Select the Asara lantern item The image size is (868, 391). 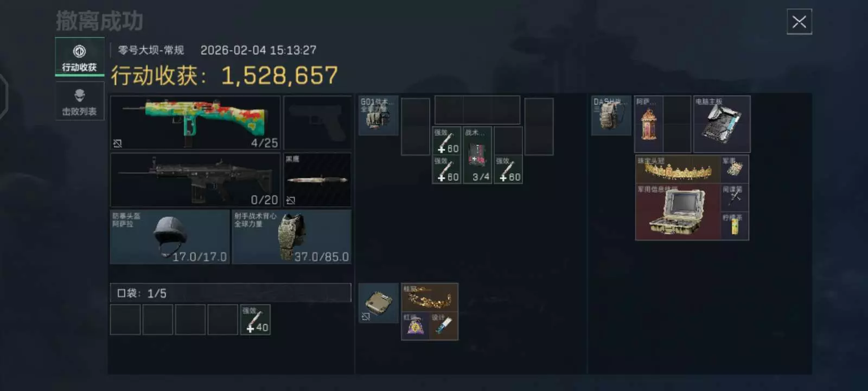click(649, 124)
